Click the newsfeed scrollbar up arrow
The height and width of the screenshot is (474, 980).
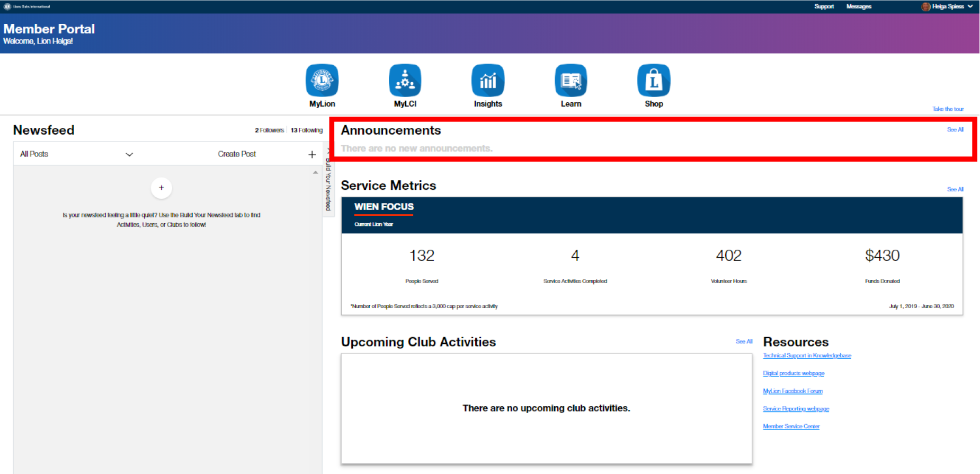coord(315,172)
